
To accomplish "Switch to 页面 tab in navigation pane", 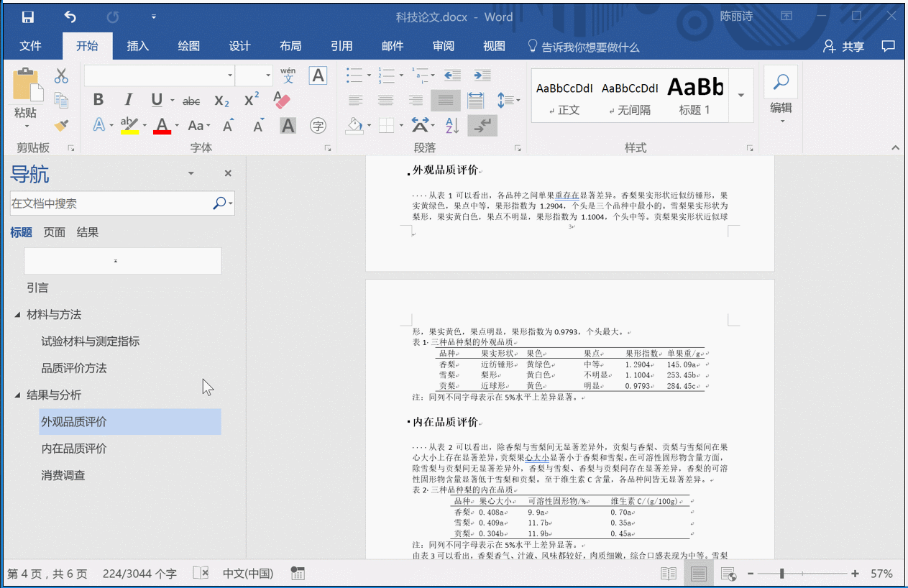I will [54, 232].
